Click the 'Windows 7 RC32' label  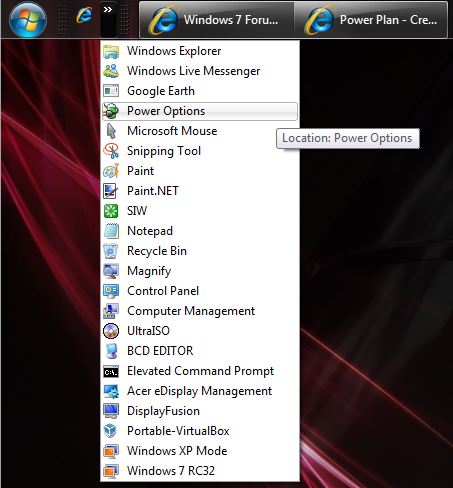pyautogui.click(x=171, y=471)
